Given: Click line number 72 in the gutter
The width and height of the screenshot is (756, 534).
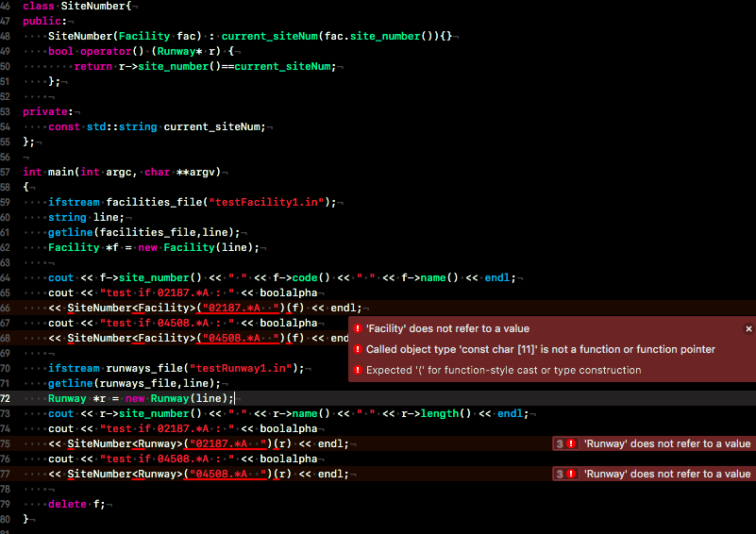Looking at the screenshot, I should pos(6,398).
